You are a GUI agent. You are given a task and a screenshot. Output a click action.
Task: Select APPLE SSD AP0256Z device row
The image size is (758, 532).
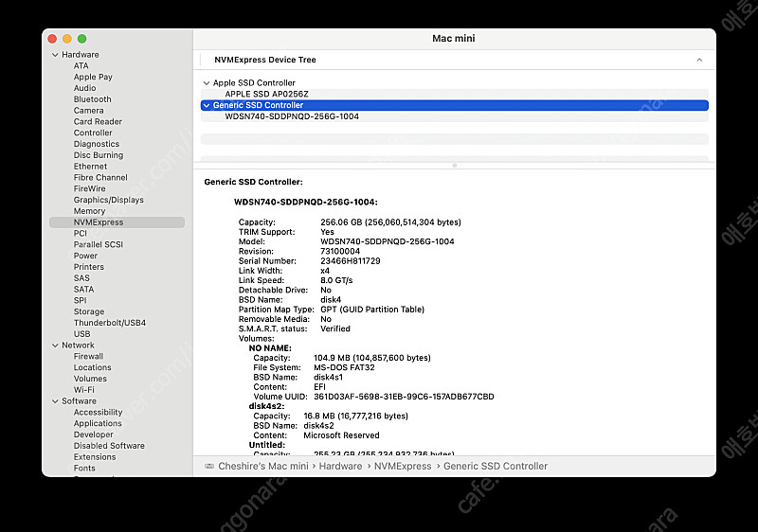click(x=266, y=94)
